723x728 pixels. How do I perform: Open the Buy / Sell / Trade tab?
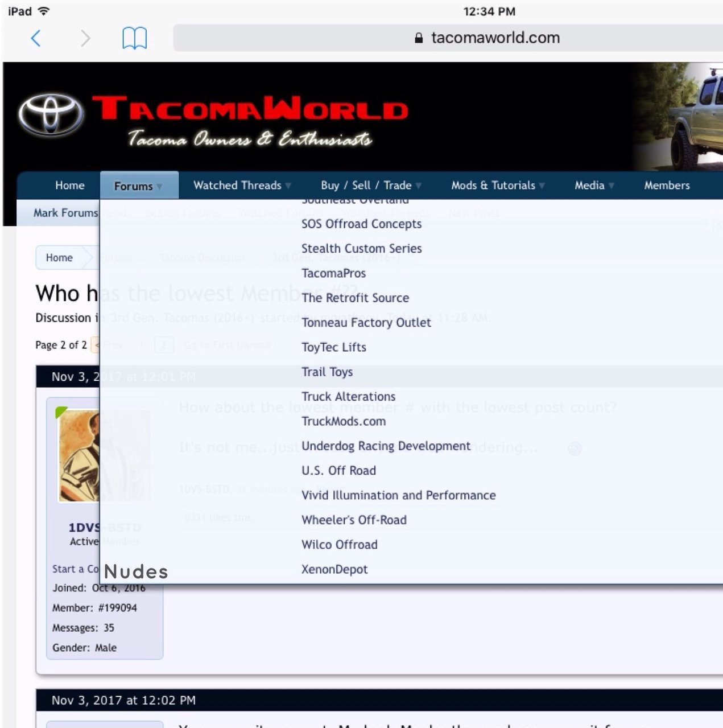366,186
